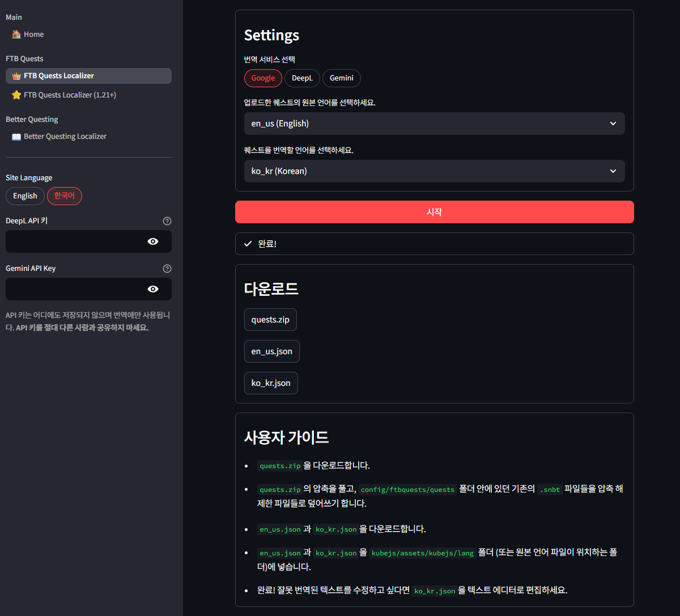Switch site language to English
The width and height of the screenshot is (680, 616).
pyautogui.click(x=25, y=196)
